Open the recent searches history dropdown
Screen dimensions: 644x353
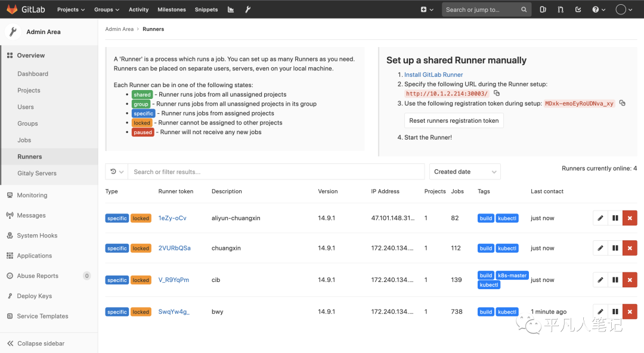point(117,172)
